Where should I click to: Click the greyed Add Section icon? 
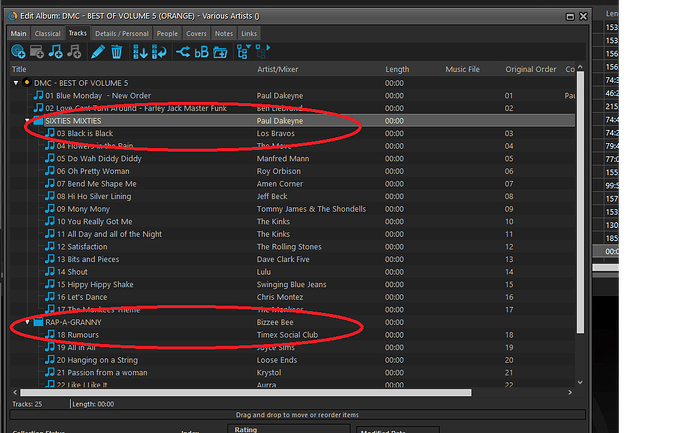[x=37, y=51]
